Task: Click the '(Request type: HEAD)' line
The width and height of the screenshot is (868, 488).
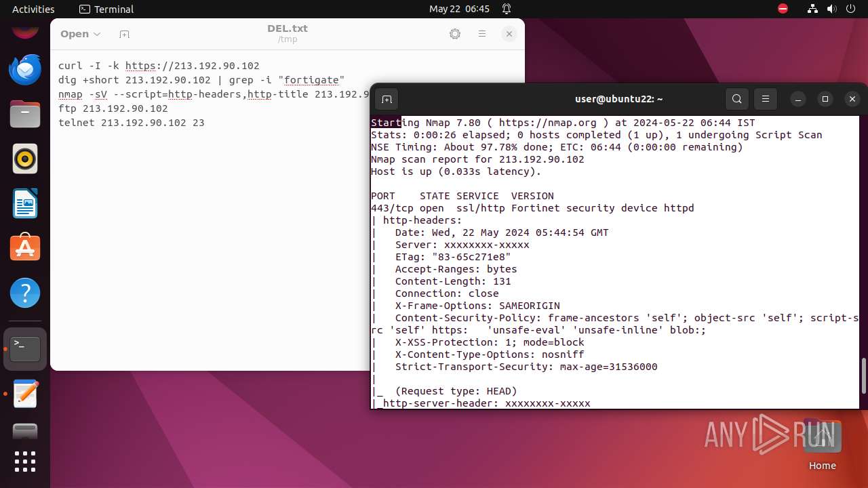Action: click(x=456, y=391)
